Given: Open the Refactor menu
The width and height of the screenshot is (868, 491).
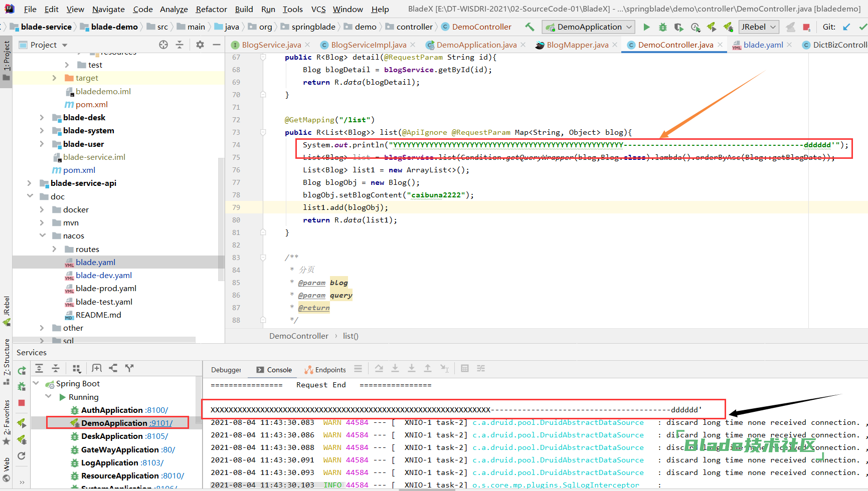Looking at the screenshot, I should click(x=211, y=9).
